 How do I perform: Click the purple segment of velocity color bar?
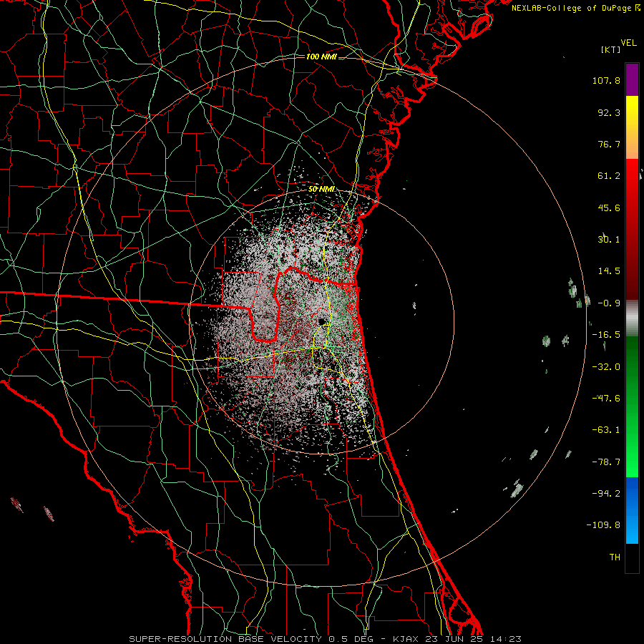tap(632, 79)
